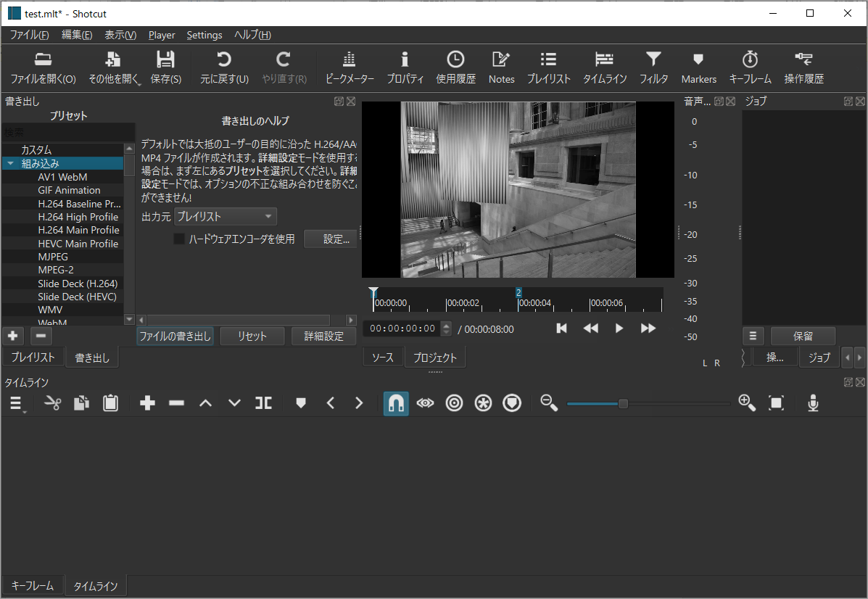This screenshot has width=868, height=599.
Task: Open the Filters panel
Action: pos(653,67)
